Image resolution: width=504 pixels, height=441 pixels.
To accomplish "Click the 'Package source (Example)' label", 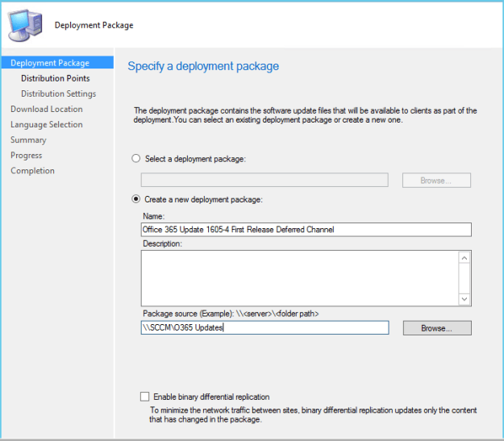I will click(x=231, y=314).
